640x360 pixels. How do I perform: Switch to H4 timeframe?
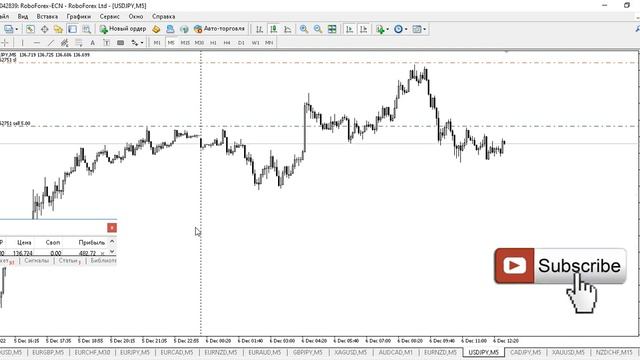click(x=227, y=42)
